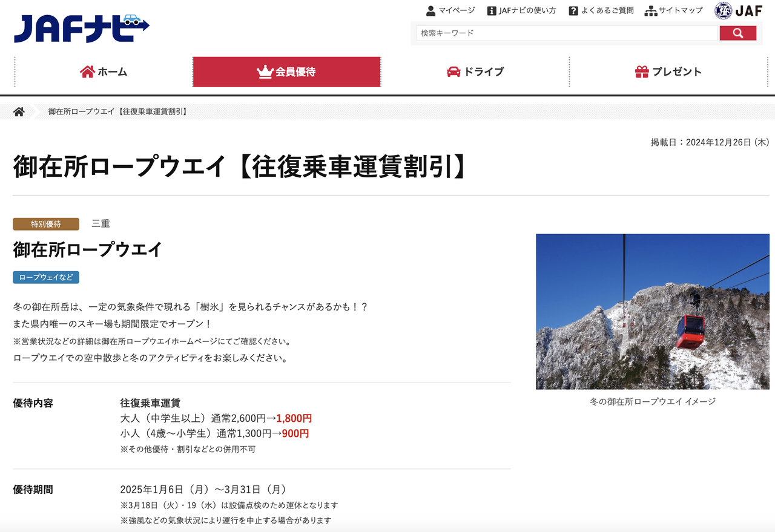Switch to the ドライブ navigation tab
Screen dimensions: 775x532
[475, 71]
